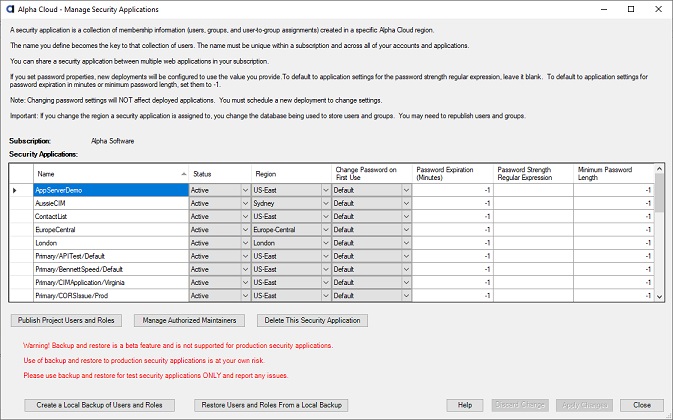The height and width of the screenshot is (420, 673).
Task: Click the sort arrow in the Name column header
Action: tap(184, 174)
